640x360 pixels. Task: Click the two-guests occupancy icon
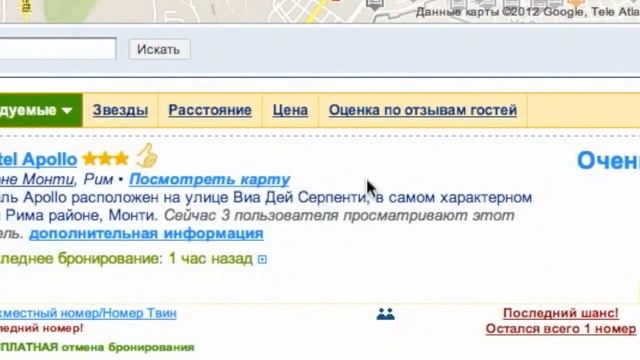pyautogui.click(x=385, y=314)
